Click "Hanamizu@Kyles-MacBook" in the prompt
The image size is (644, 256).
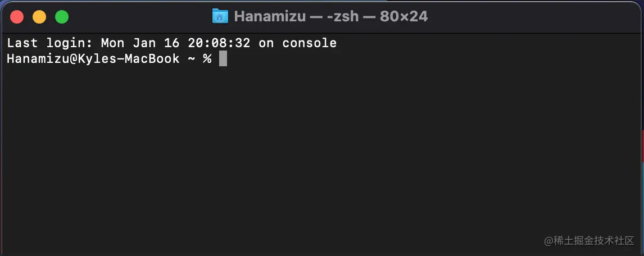(93, 58)
